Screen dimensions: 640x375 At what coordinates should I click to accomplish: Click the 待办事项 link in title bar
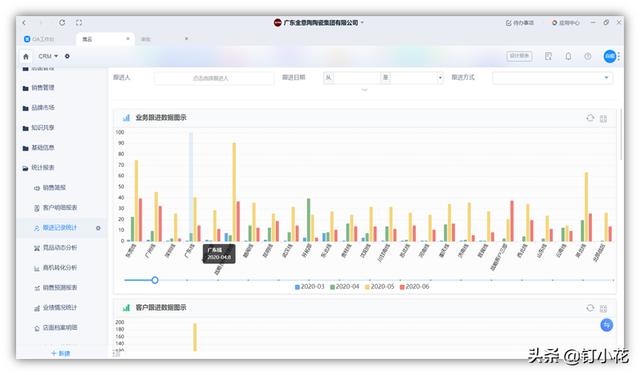[x=520, y=23]
